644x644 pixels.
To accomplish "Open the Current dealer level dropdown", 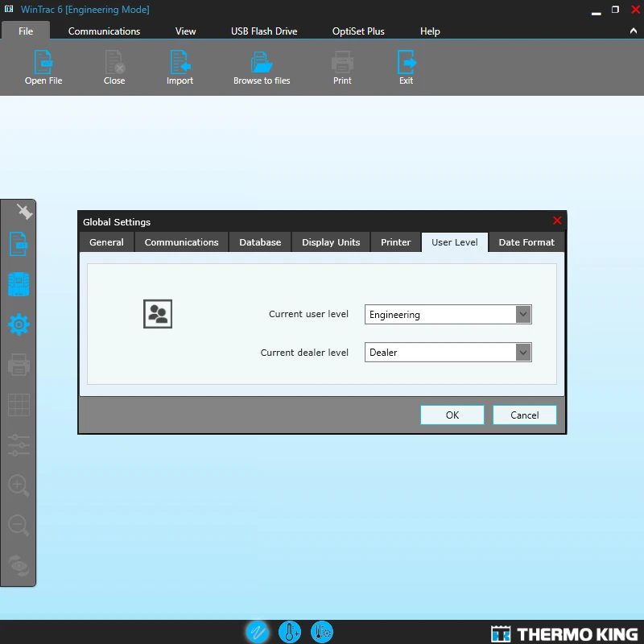I will [523, 352].
